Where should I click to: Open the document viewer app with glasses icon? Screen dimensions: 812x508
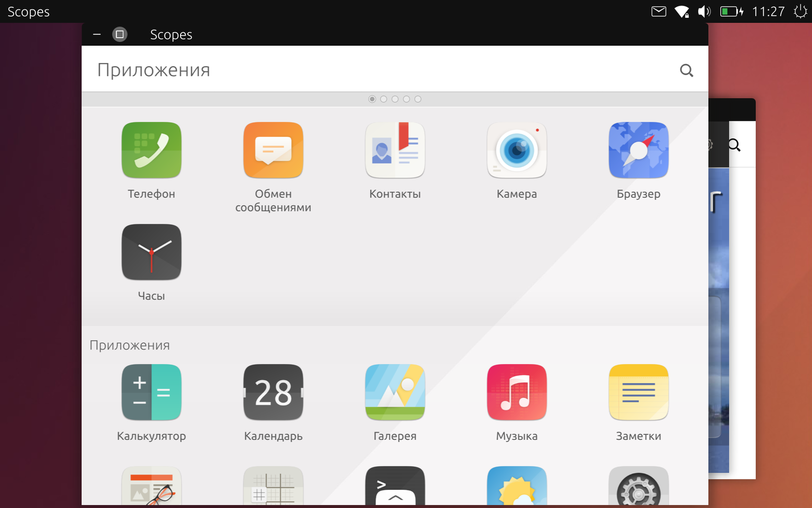(x=151, y=486)
